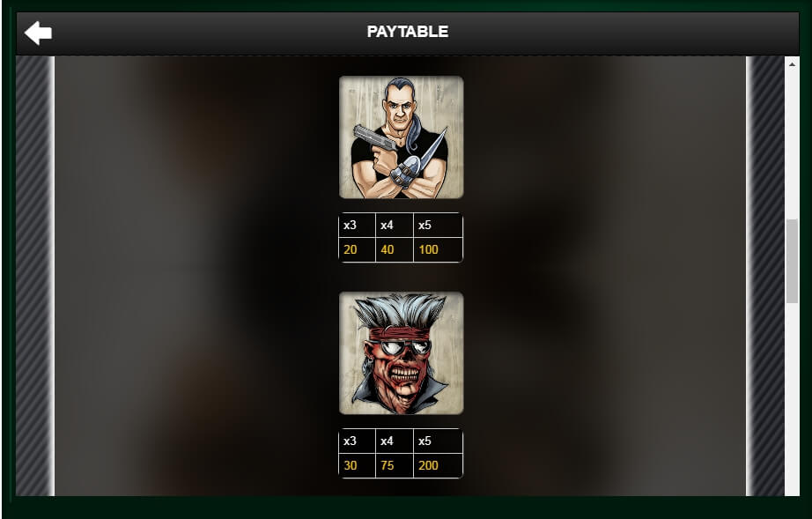Click the scrollbar track above the thumb
The height and width of the screenshot is (519, 812).
point(792,145)
